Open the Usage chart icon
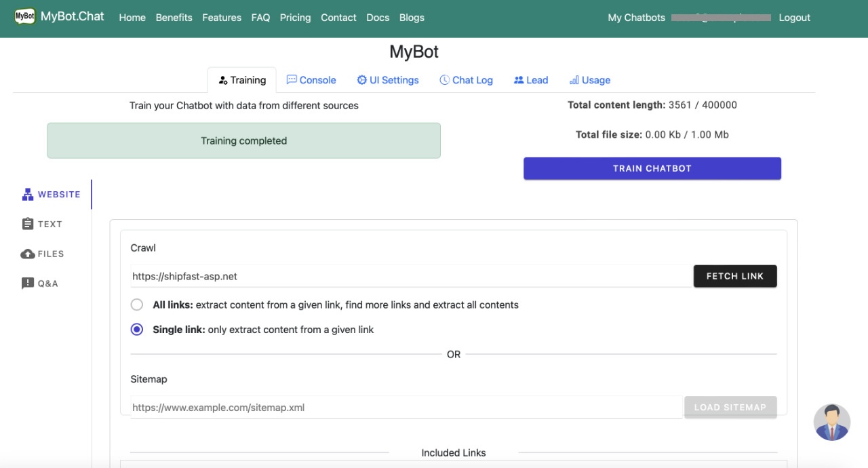 (x=576, y=79)
